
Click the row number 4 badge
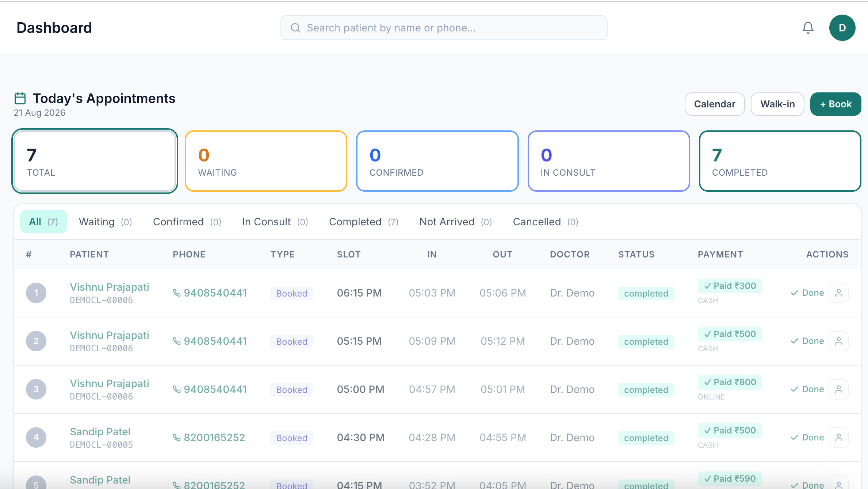coord(36,438)
